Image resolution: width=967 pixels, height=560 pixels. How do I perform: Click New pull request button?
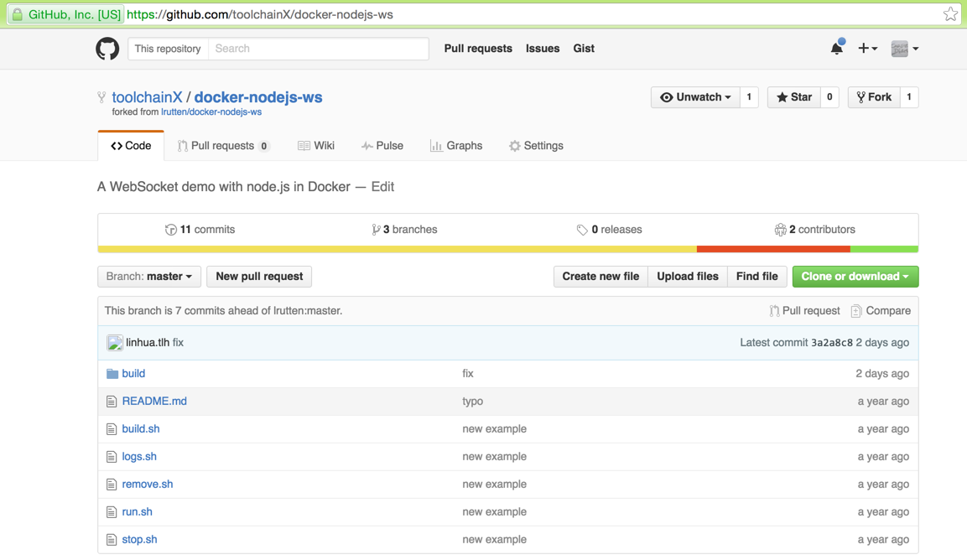259,277
